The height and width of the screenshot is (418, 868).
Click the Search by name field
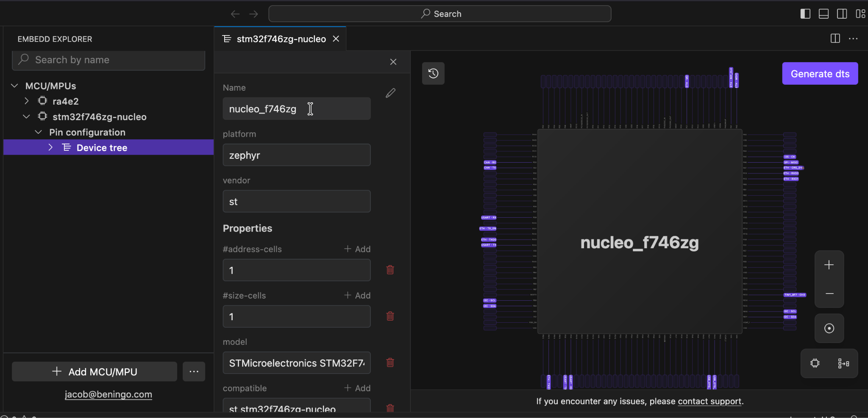click(114, 60)
